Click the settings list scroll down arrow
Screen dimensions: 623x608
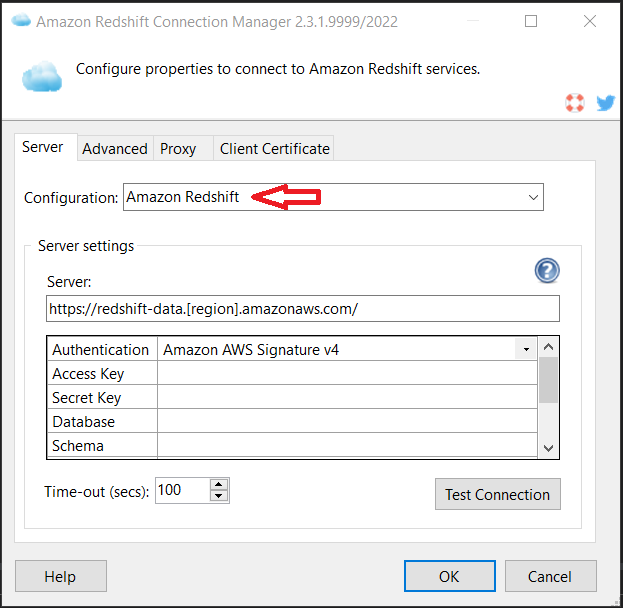point(548,448)
